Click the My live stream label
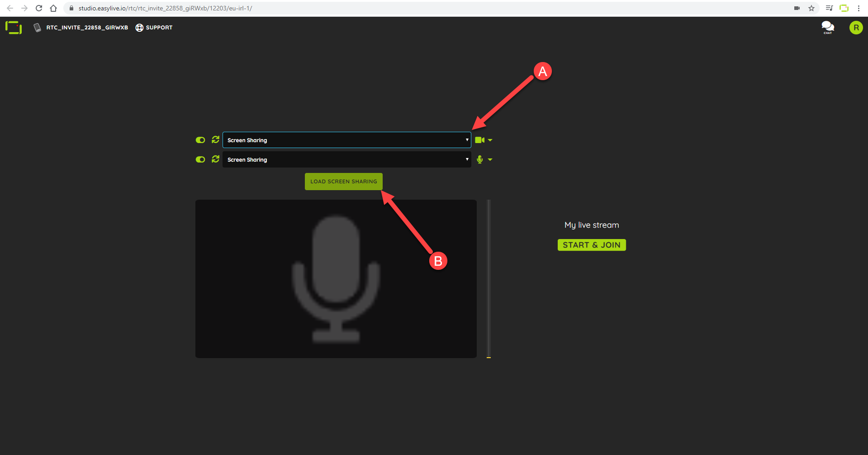Image resolution: width=868 pixels, height=455 pixels. point(592,225)
